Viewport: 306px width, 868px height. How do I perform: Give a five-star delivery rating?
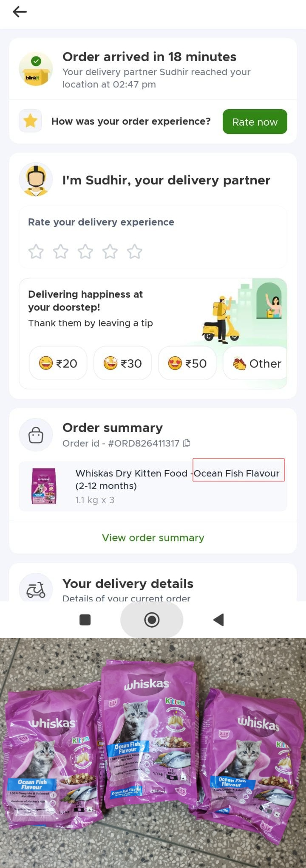click(135, 251)
